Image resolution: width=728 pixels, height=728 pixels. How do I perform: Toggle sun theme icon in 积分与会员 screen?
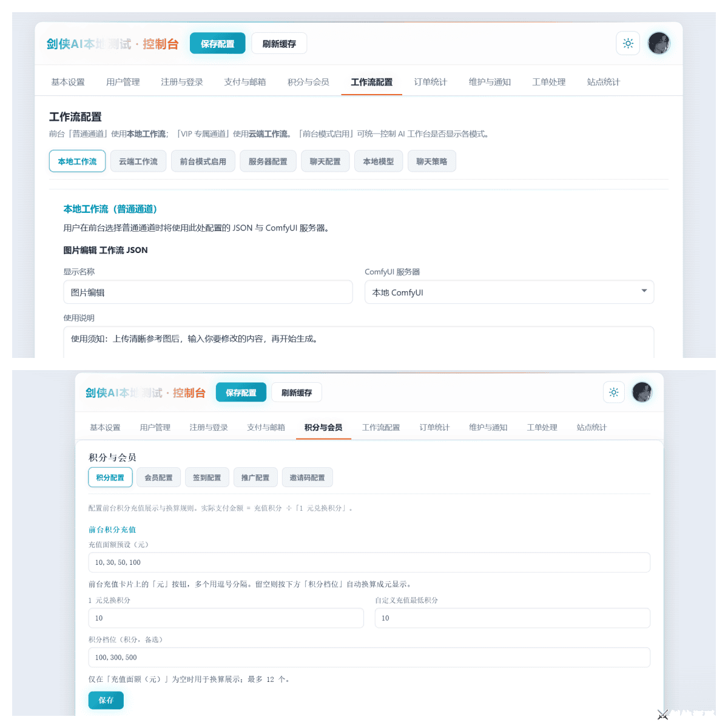pos(614,392)
